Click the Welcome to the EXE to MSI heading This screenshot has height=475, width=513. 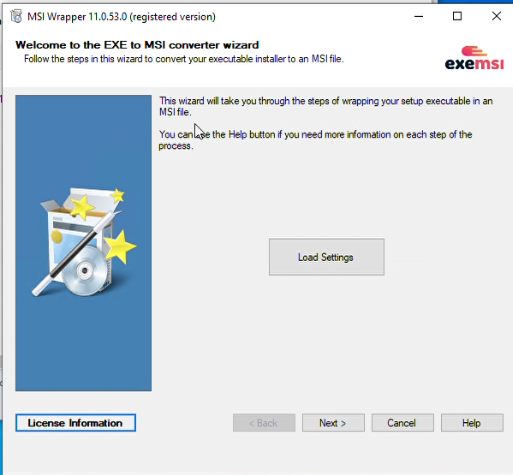coord(137,45)
